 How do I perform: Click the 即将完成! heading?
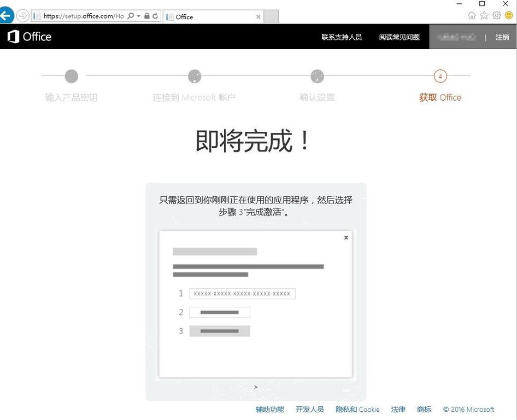coord(253,141)
